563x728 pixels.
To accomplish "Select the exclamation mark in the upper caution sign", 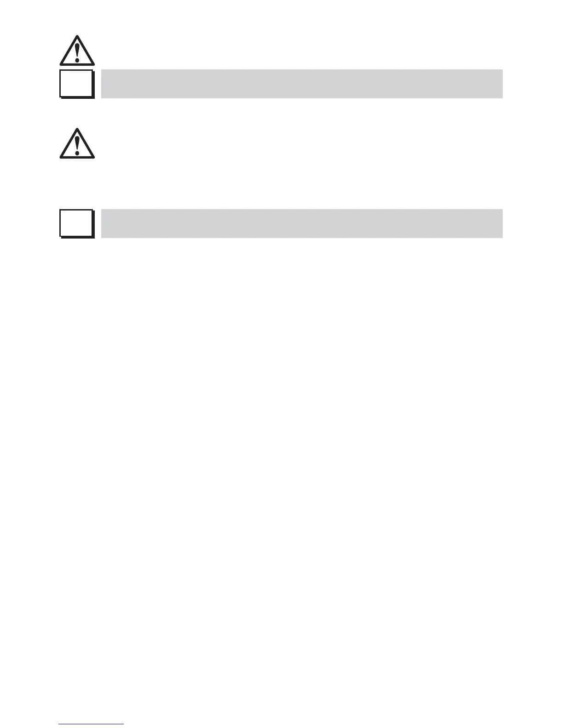I will tap(77, 52).
